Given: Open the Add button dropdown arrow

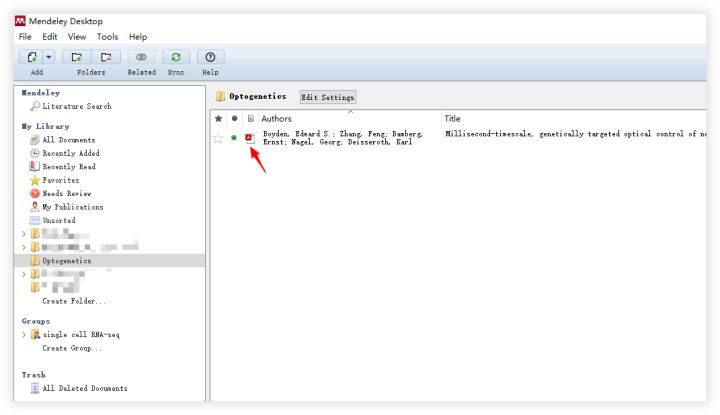Looking at the screenshot, I should coord(49,57).
